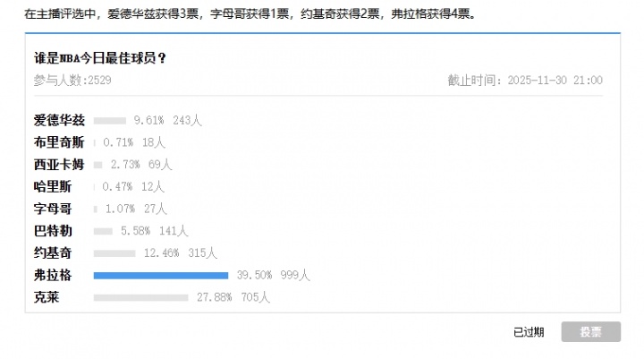Click the blue 弗拉格 result bar
This screenshot has height=359, width=644.
tap(161, 275)
